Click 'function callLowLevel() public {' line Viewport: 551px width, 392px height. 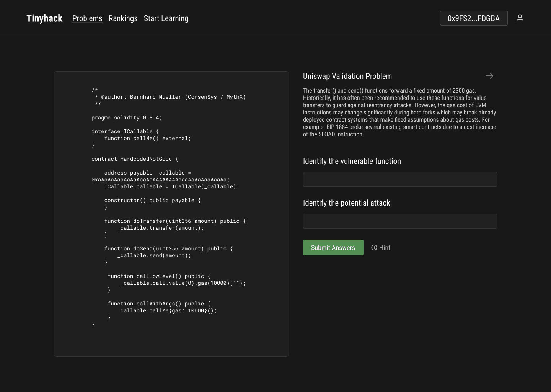[x=159, y=276]
